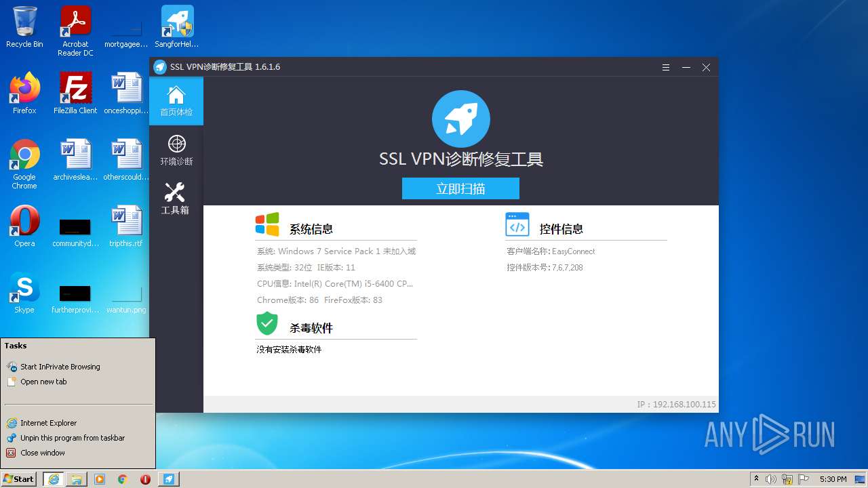Open the 工具箱 toolbox tab
Screen dimensions: 868x488
176,199
